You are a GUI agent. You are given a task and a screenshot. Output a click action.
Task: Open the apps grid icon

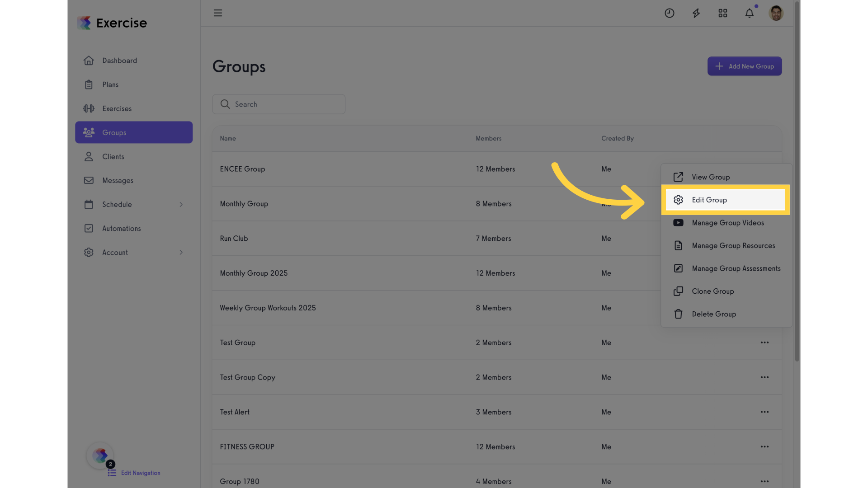point(723,13)
